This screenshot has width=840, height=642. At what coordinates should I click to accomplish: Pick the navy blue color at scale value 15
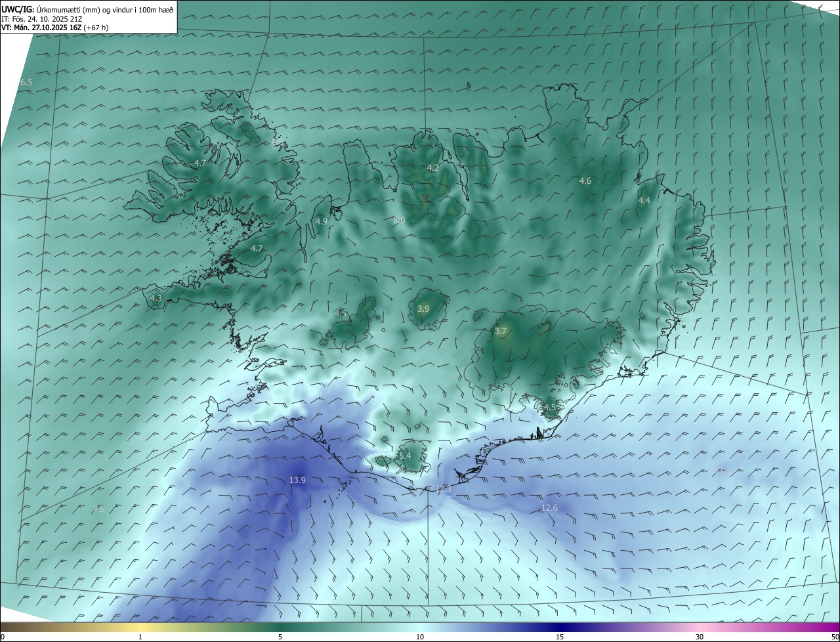tap(560, 627)
